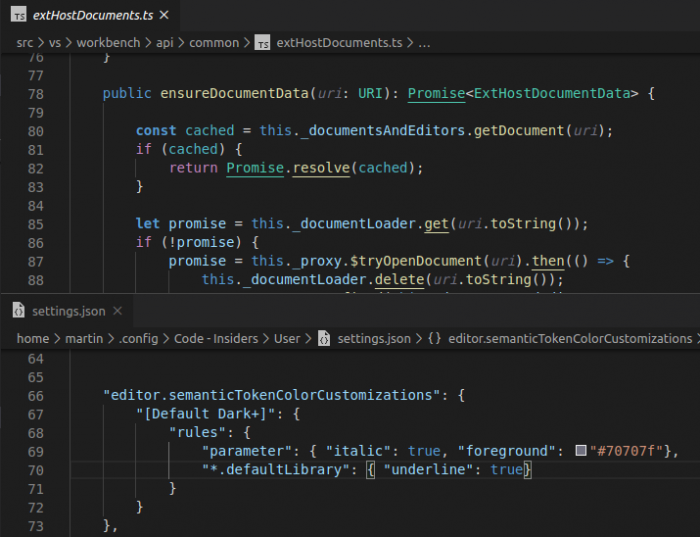This screenshot has height=537, width=700.
Task: Expand the ellipsis breadcrumb after extHostDocuments.ts
Action: point(424,43)
